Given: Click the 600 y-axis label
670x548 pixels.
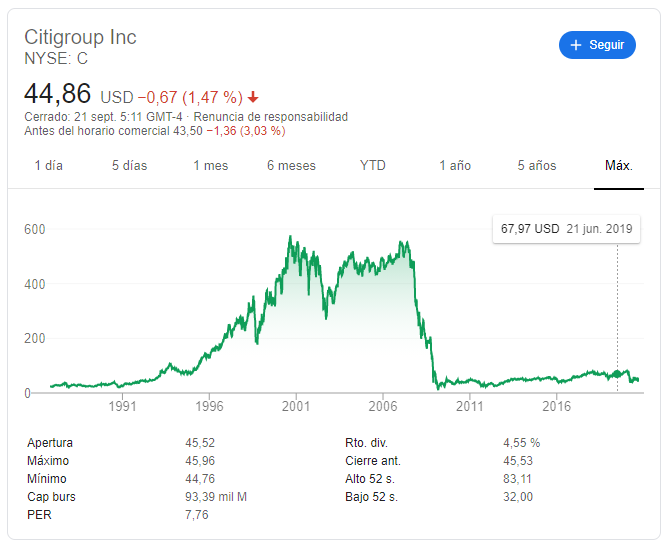Looking at the screenshot, I should 35,230.
